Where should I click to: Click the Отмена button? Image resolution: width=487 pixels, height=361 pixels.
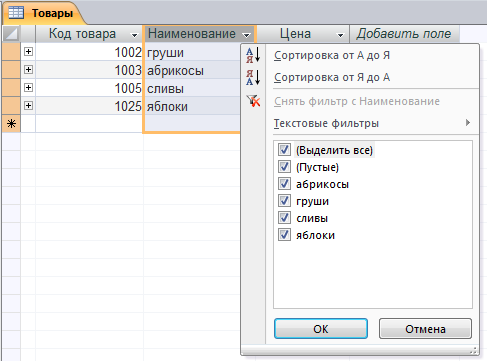pos(425,329)
